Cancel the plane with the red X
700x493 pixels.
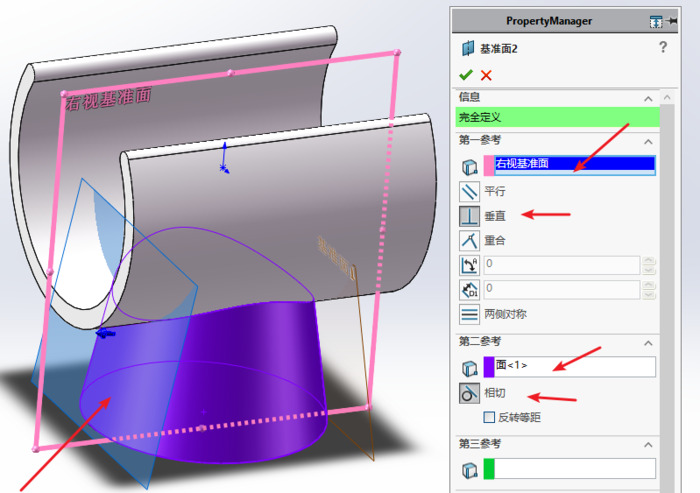tap(486, 75)
